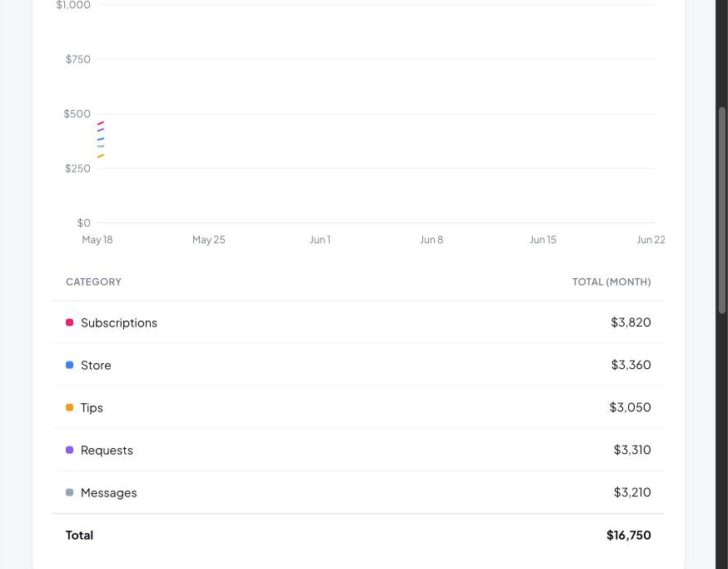
Task: Click the May 25 axis label
Action: (x=208, y=240)
